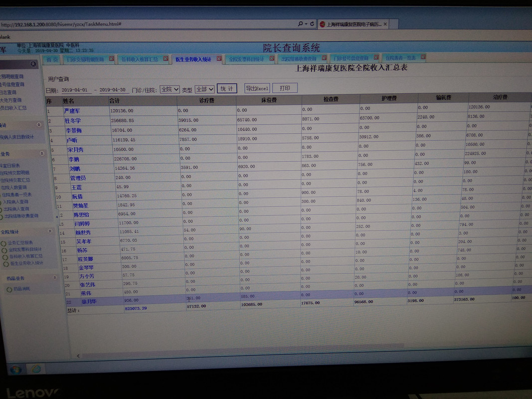Open 各科收入核算汇总 in the sidebar
Screen dimensions: 532x399
click(26, 256)
